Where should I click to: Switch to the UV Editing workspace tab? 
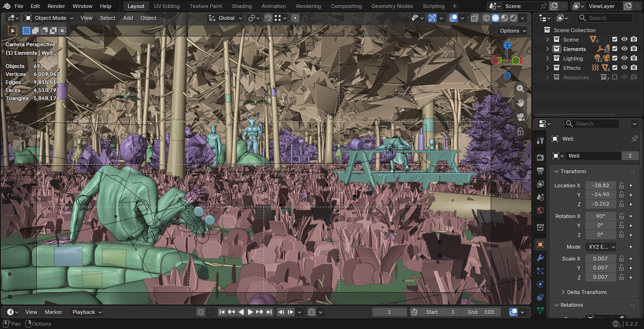(167, 6)
